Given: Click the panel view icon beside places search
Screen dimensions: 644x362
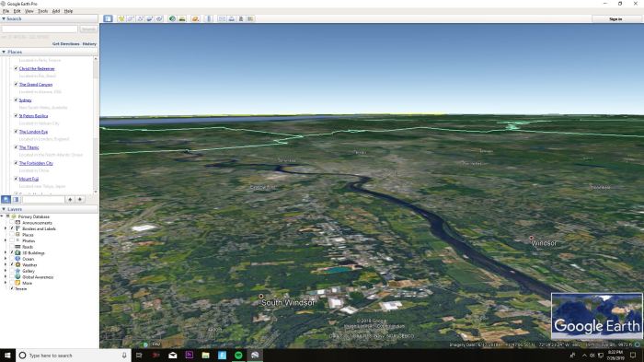Looking at the screenshot, I should click(16, 200).
